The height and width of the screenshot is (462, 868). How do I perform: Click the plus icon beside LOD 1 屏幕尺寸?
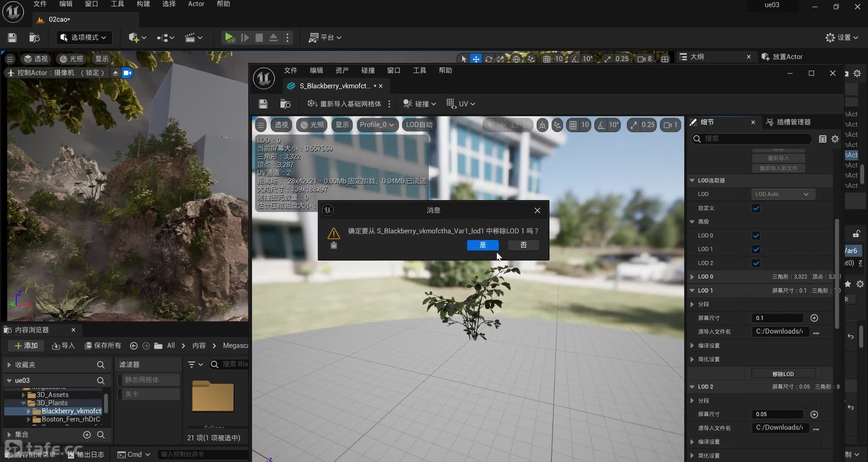point(814,318)
